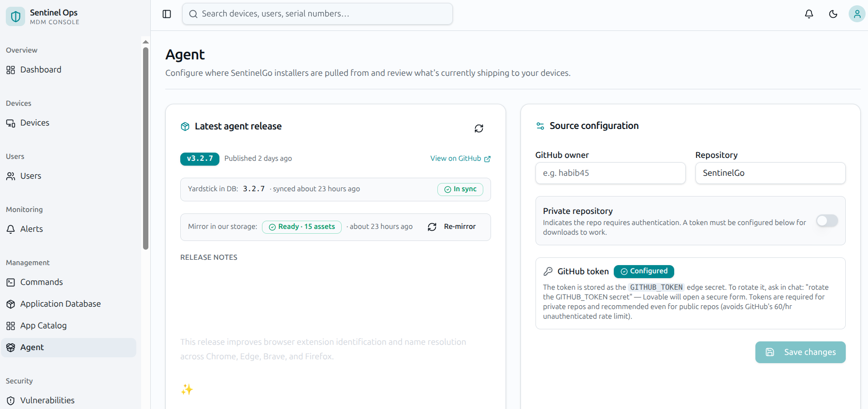The width and height of the screenshot is (868, 409).
Task: Click the Dashboard grid icon in the sidebar
Action: [11, 70]
